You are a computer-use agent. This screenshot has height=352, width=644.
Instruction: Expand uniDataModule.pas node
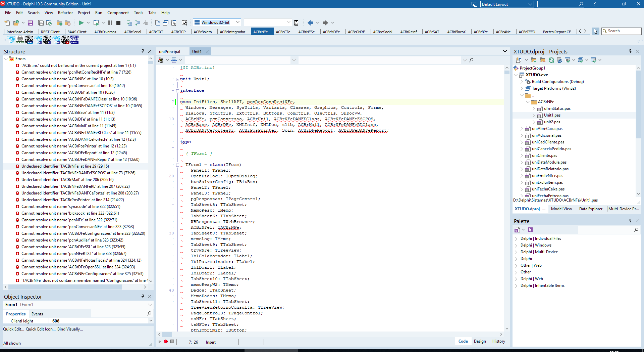[x=522, y=162]
